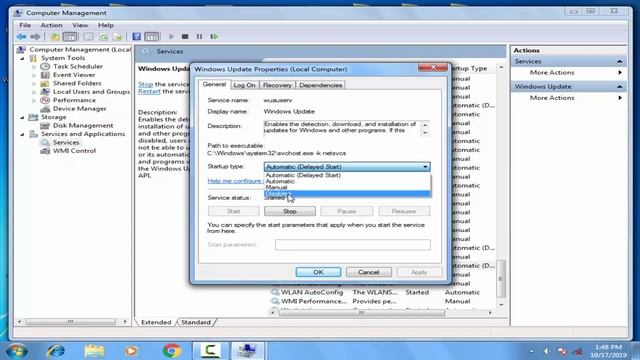This screenshot has width=640, height=360.
Task: Open the Startup type combo box
Action: click(347, 167)
